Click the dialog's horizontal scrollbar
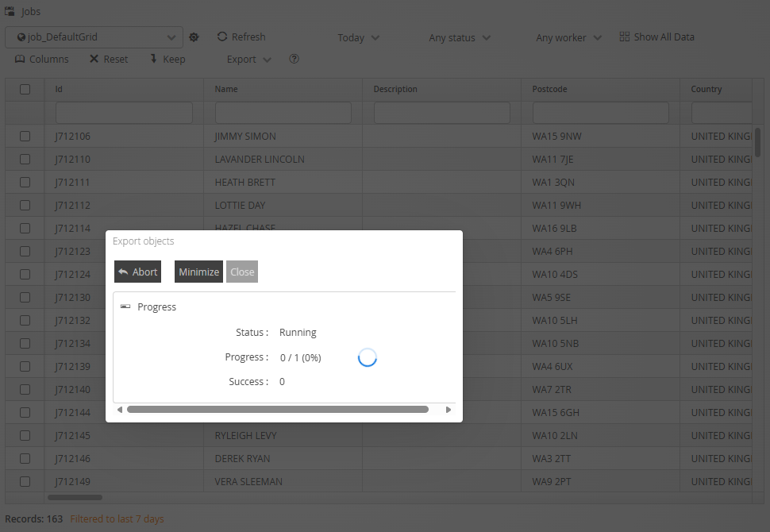770x532 pixels. (278, 410)
